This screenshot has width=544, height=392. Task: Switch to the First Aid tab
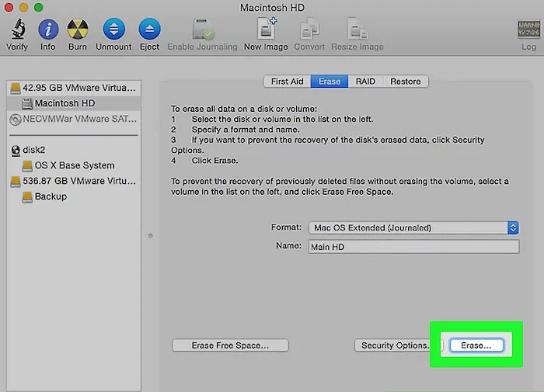pos(288,82)
